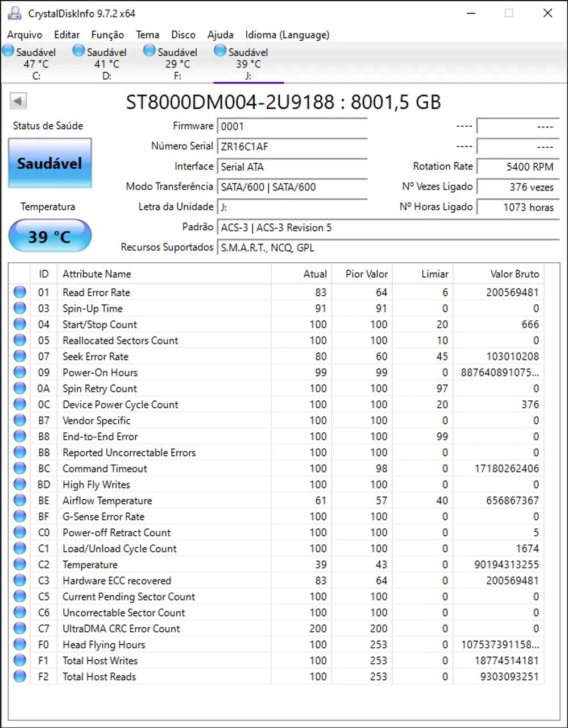Select the C2 Temperature attribute name
The width and height of the screenshot is (568, 728).
[90, 565]
